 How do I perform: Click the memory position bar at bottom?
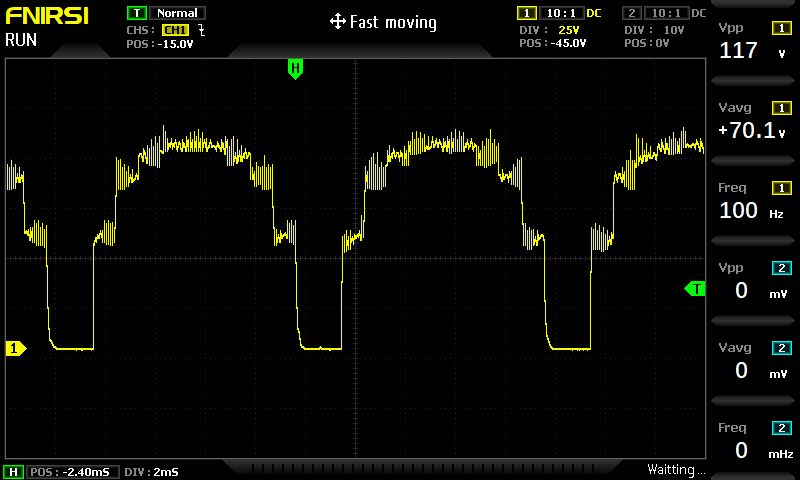coord(422,467)
